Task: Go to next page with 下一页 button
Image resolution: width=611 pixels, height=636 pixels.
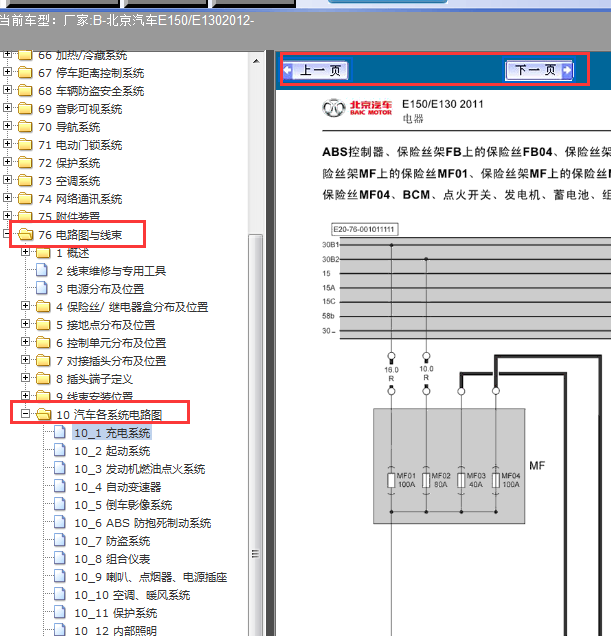Action: 539,71
